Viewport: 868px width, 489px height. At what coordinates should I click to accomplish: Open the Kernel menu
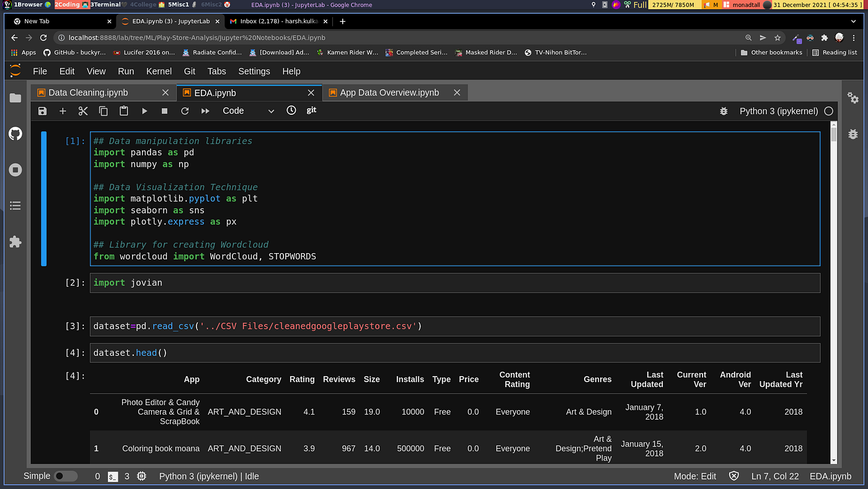[159, 71]
